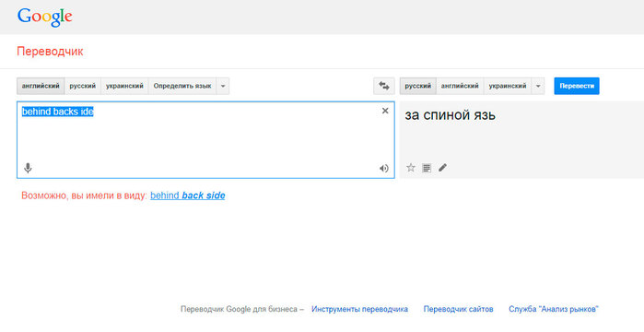Select английский as source language
Image resolution: width=644 pixels, height=332 pixels.
[41, 86]
